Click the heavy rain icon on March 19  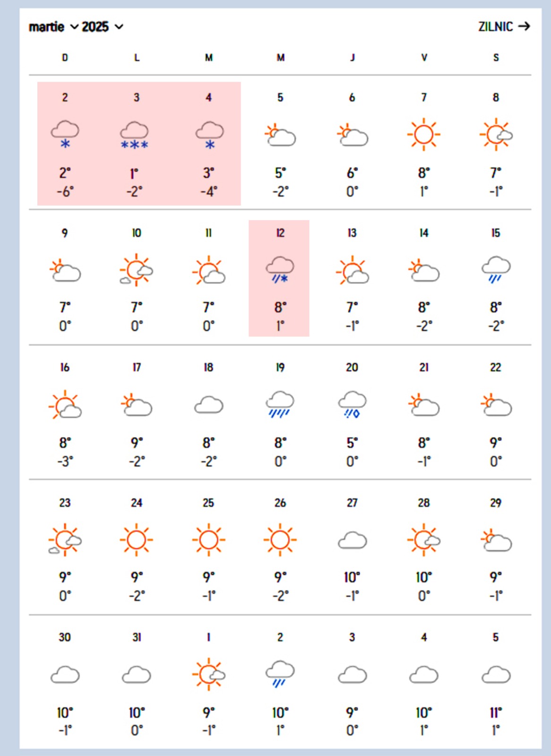coord(280,405)
